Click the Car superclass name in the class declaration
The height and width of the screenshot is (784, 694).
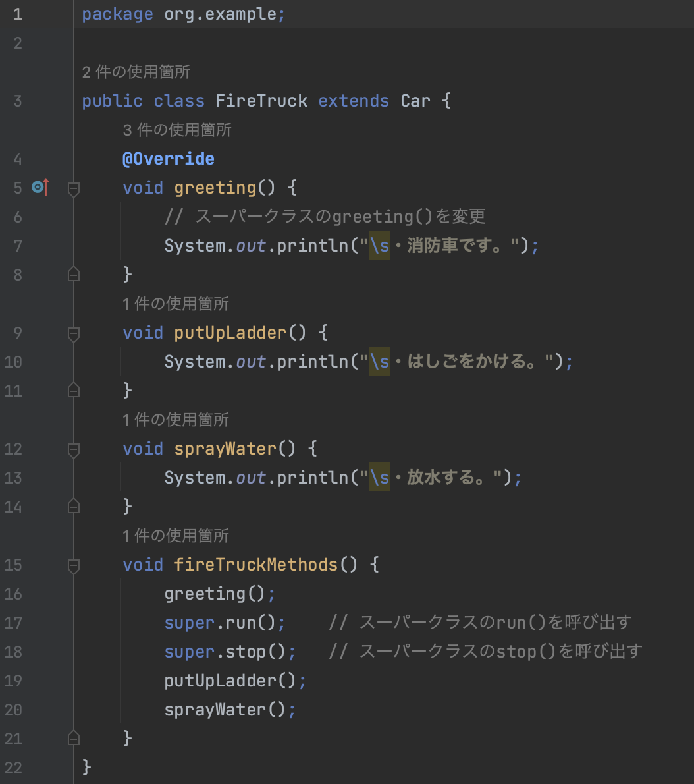(415, 101)
